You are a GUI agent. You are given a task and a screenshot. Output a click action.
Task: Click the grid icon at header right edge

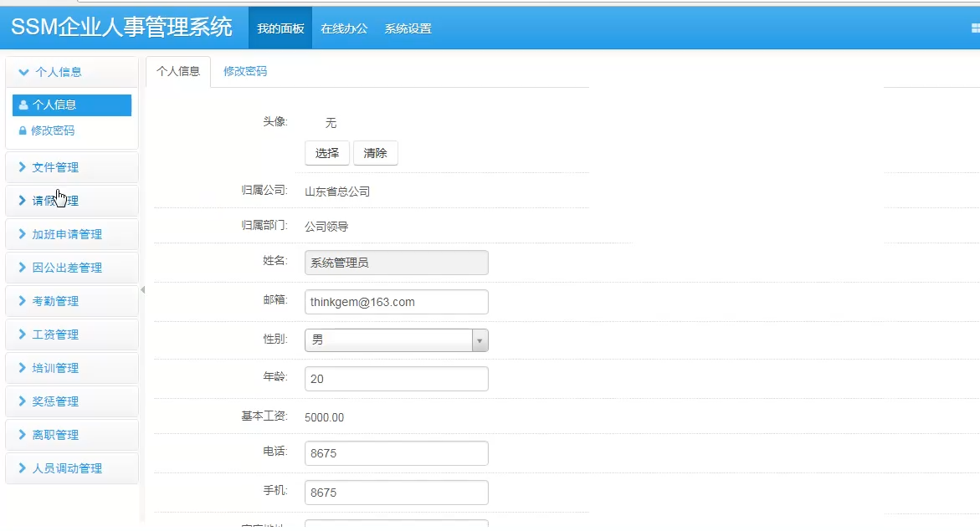tap(975, 28)
